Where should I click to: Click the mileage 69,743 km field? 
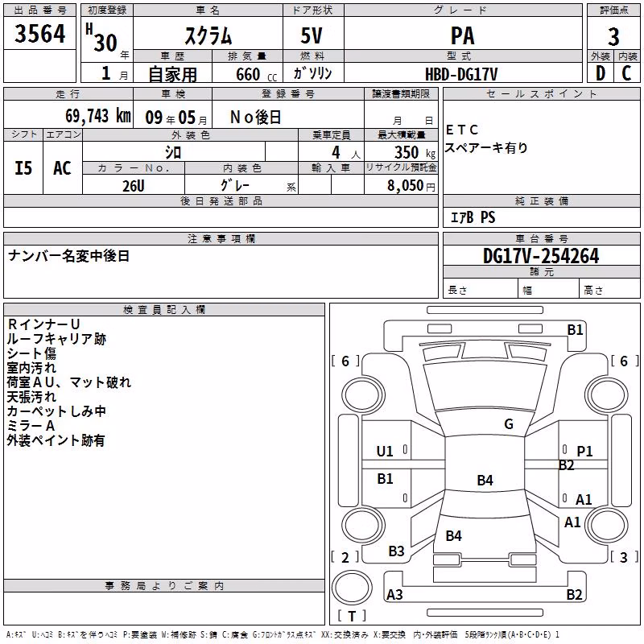click(68, 116)
